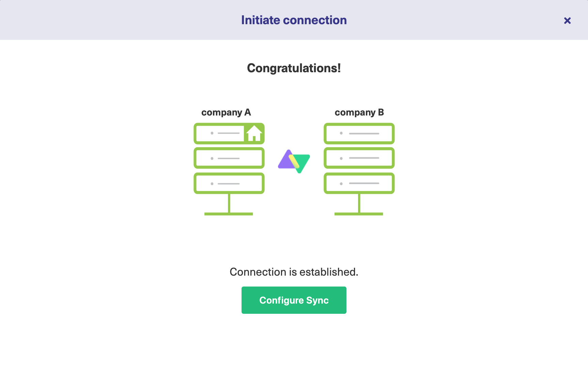Select the purple-green sync logo between servers

pyautogui.click(x=294, y=161)
